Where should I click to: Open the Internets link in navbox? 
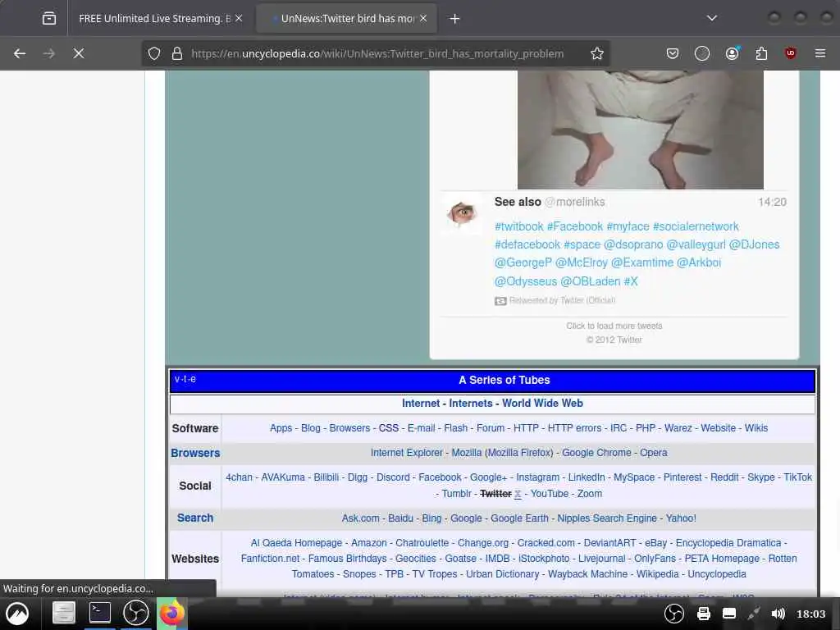click(x=470, y=404)
